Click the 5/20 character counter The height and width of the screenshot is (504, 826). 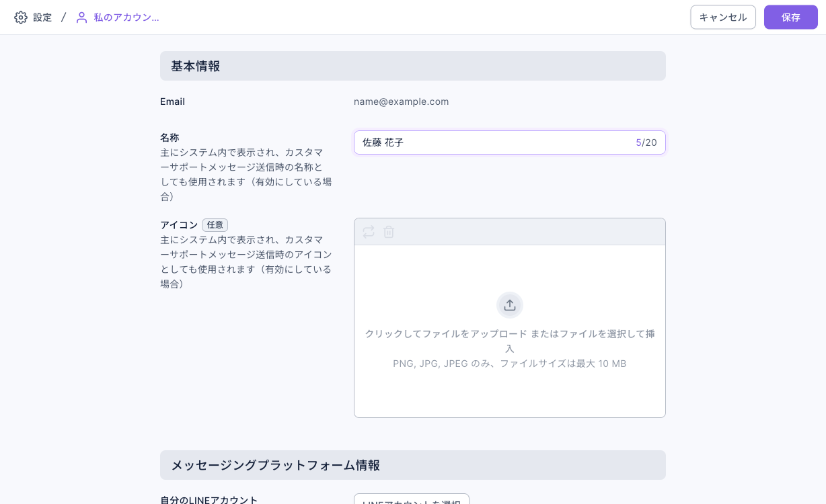pos(646,142)
